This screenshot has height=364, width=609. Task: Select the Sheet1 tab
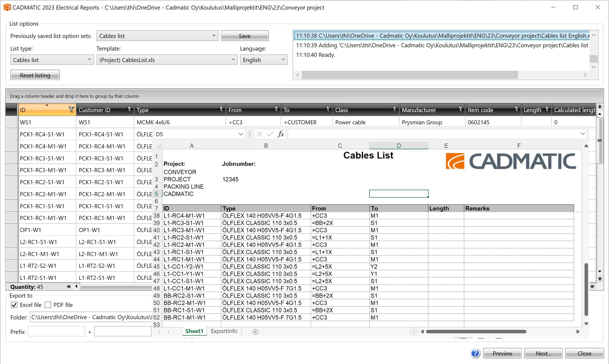[x=194, y=331]
